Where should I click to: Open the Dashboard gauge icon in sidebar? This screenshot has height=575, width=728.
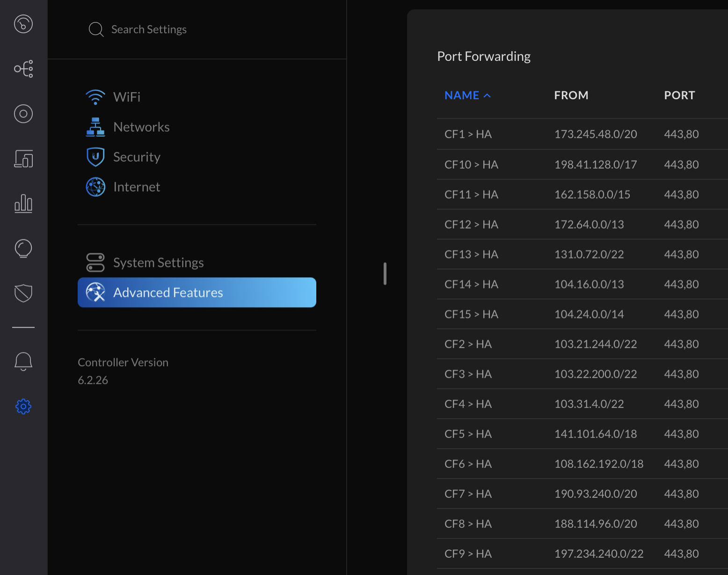(x=23, y=24)
